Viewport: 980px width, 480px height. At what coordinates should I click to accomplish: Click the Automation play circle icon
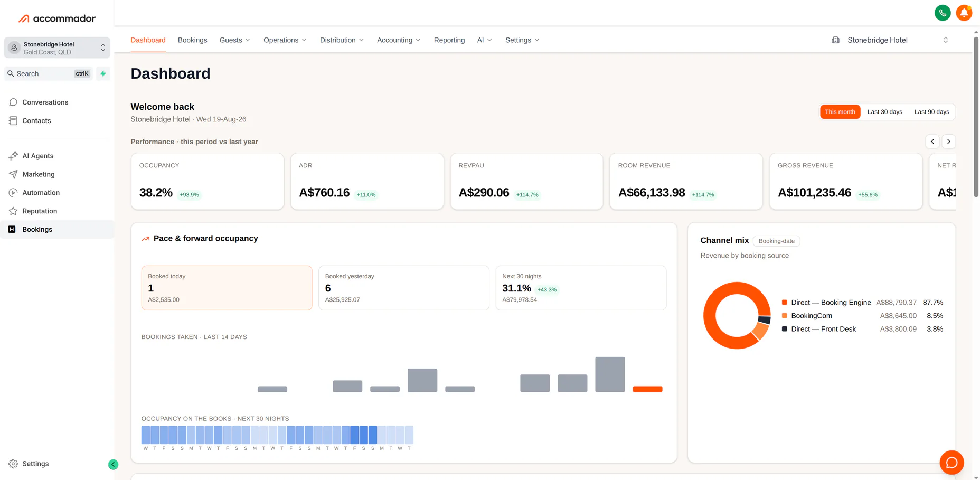tap(13, 193)
